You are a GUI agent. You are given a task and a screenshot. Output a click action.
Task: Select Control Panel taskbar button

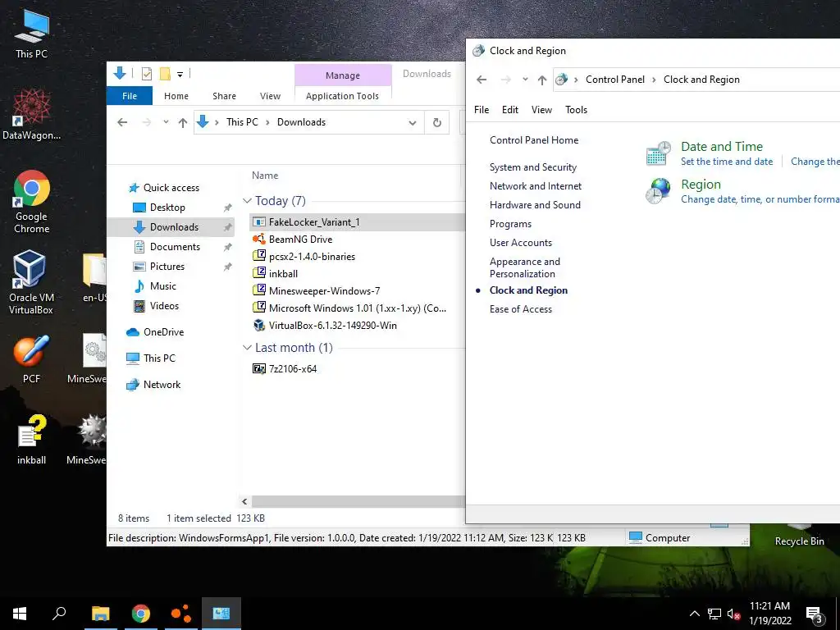(x=221, y=614)
